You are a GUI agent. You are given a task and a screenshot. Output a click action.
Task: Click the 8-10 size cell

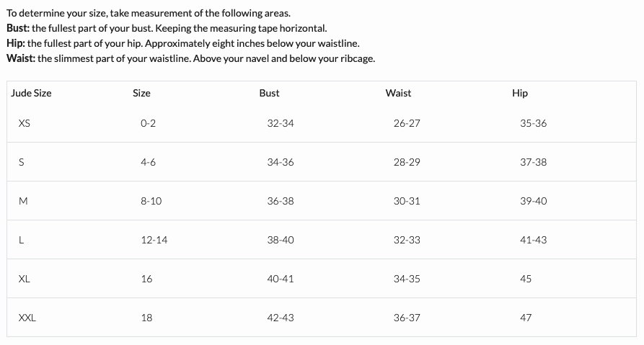pos(151,201)
